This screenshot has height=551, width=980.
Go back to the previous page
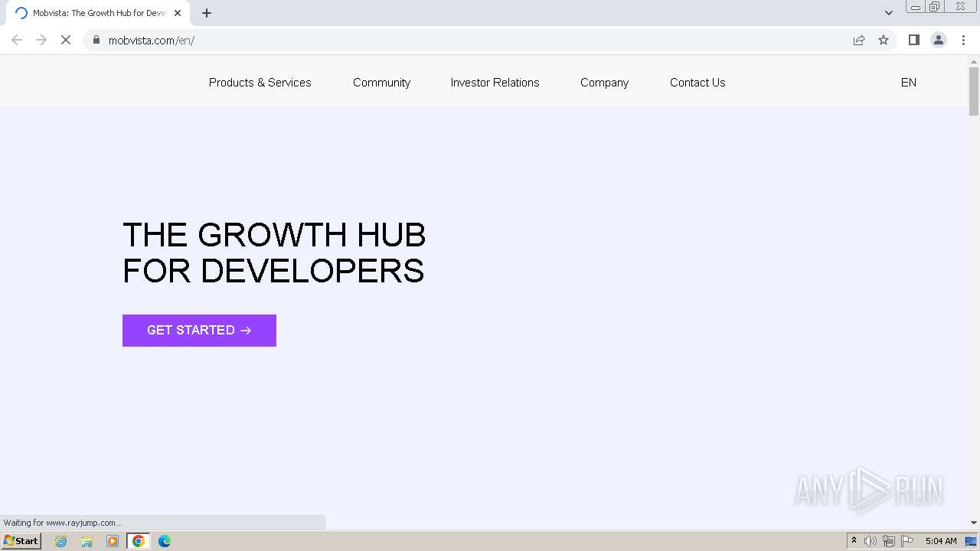pyautogui.click(x=17, y=40)
